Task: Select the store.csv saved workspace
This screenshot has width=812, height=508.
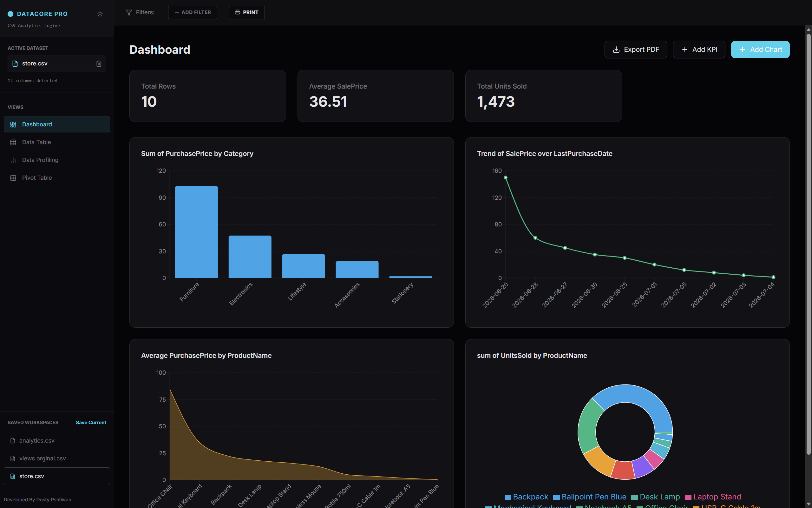Action: (x=57, y=476)
